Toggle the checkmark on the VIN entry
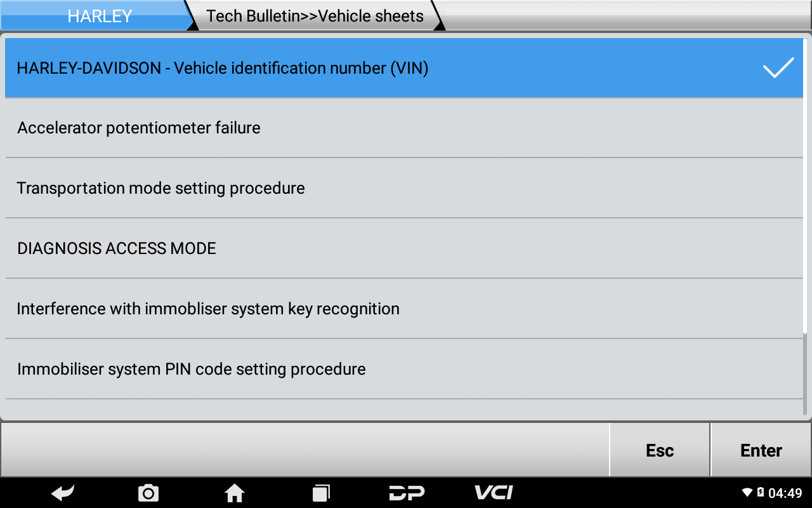Viewport: 812px width, 508px height. click(x=778, y=67)
